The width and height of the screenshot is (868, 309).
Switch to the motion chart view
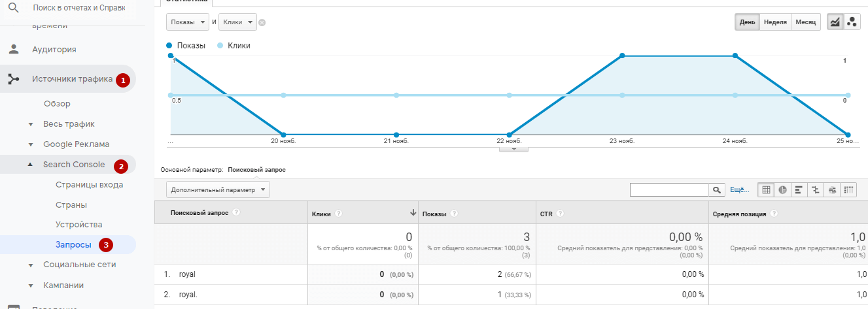pos(852,22)
